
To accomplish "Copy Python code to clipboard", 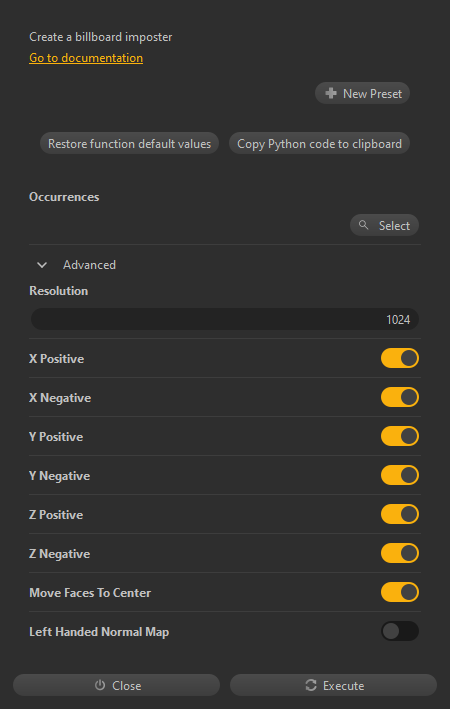I will (319, 143).
